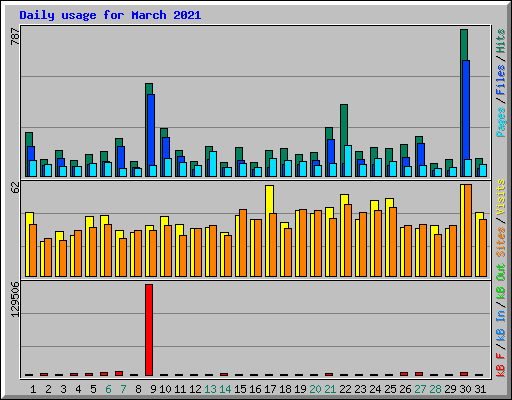Click green weekend day label 21

pyautogui.click(x=330, y=389)
